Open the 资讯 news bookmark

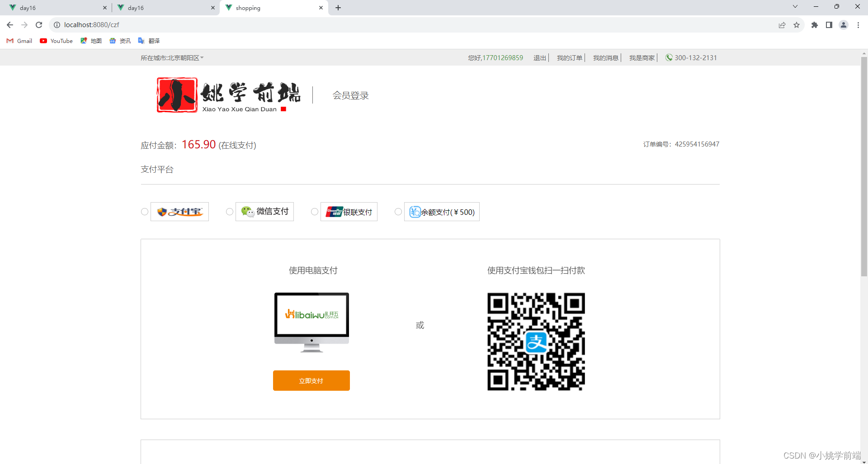tap(120, 41)
